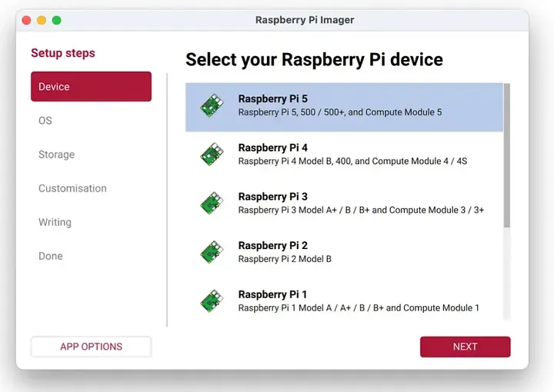Select the Writing step in sidebar
The height and width of the screenshot is (392, 554).
tap(55, 222)
